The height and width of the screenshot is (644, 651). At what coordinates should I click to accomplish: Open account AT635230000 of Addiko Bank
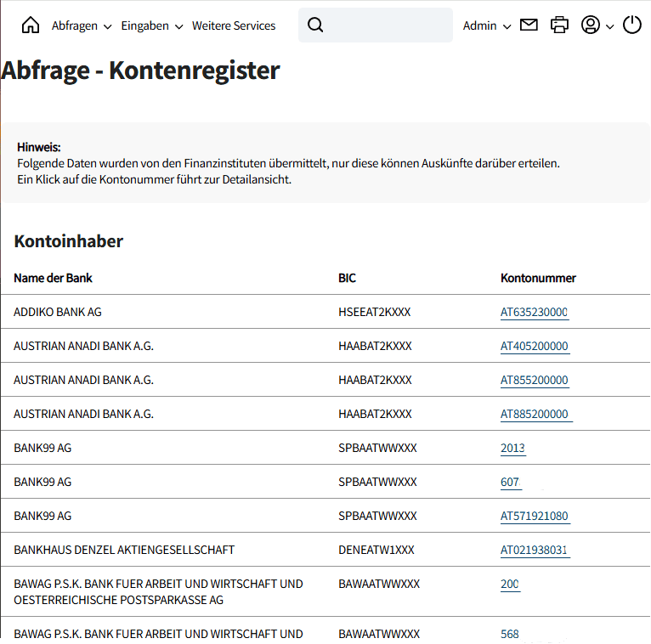[534, 312]
